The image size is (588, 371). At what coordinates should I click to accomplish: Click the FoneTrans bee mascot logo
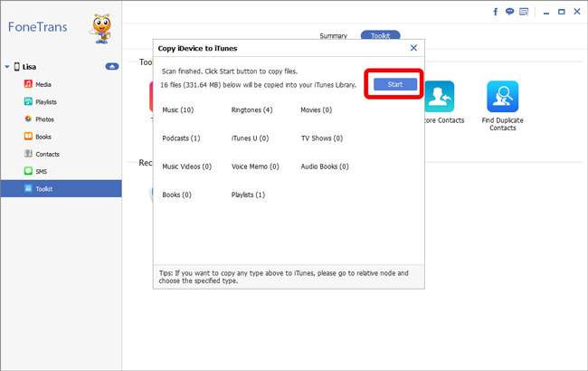(x=101, y=29)
